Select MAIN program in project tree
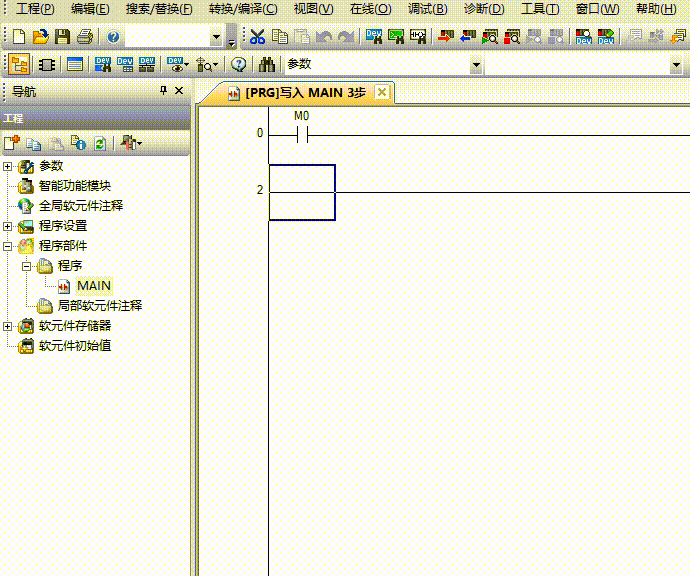 (93, 286)
